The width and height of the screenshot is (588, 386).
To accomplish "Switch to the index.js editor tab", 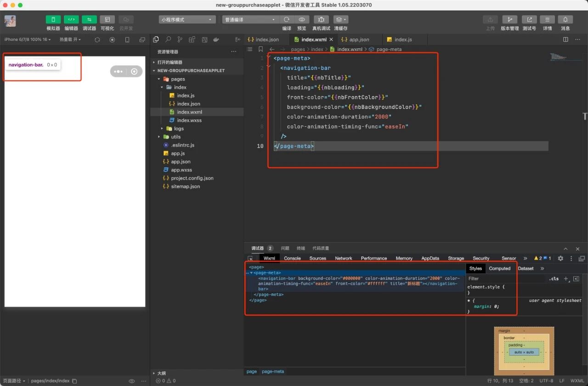I will (403, 40).
